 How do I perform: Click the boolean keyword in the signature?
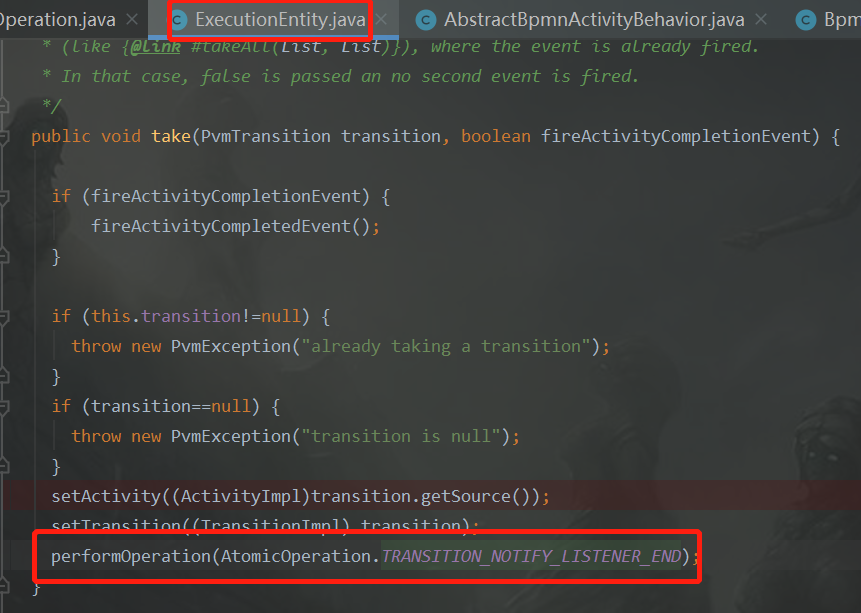coord(496,136)
